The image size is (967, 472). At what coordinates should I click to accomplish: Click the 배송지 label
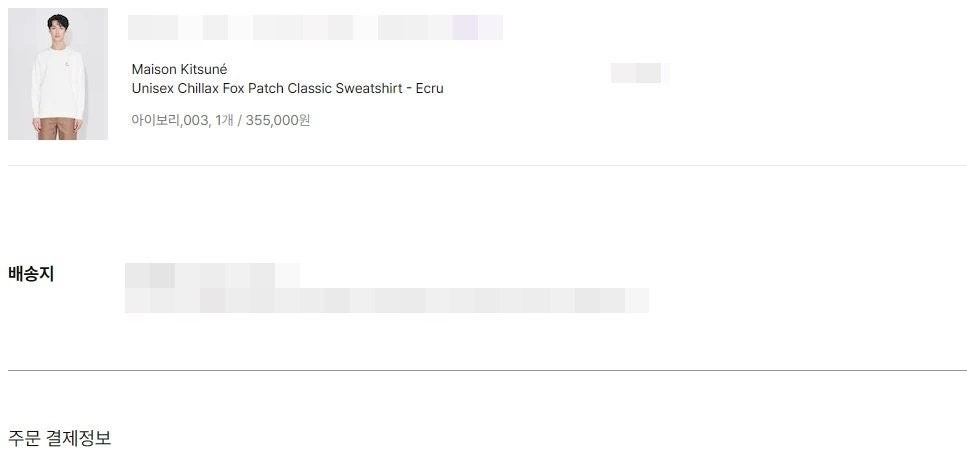click(31, 274)
